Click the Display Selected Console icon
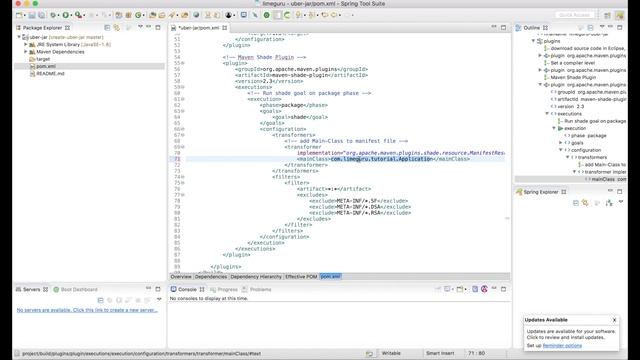The height and width of the screenshot is (360, 640). tap(448, 289)
